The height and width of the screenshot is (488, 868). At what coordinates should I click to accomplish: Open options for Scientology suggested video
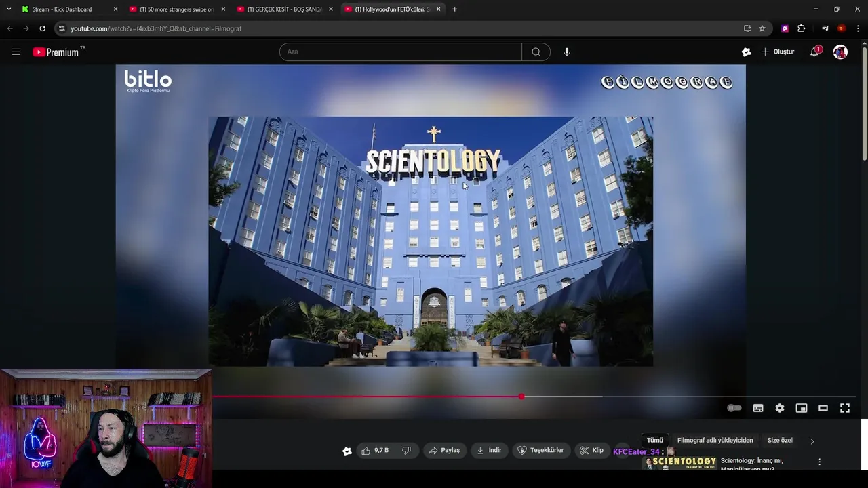coord(819,462)
